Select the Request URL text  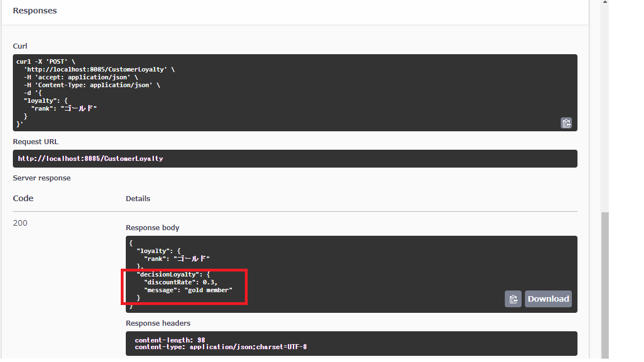91,159
